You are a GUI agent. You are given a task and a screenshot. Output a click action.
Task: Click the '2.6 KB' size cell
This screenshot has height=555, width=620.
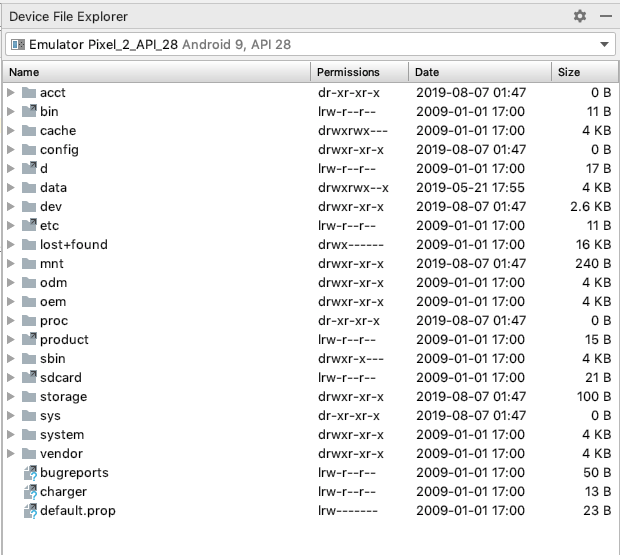[591, 206]
